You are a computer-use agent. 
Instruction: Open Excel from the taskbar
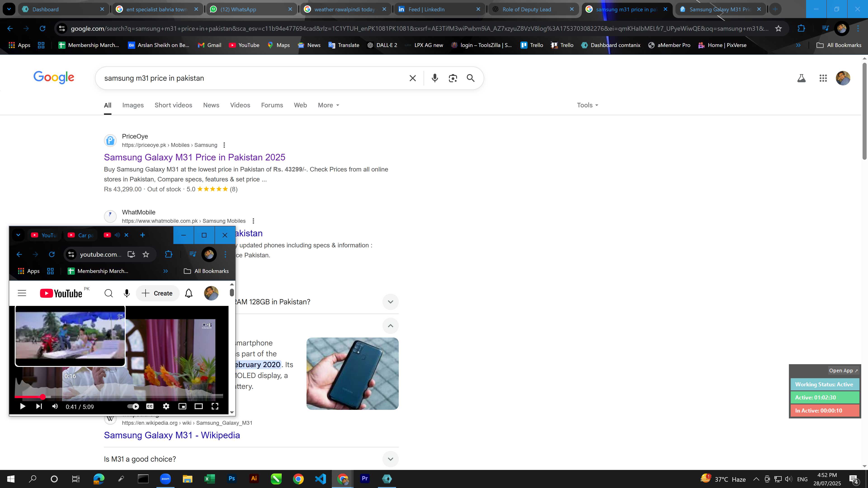tap(210, 479)
